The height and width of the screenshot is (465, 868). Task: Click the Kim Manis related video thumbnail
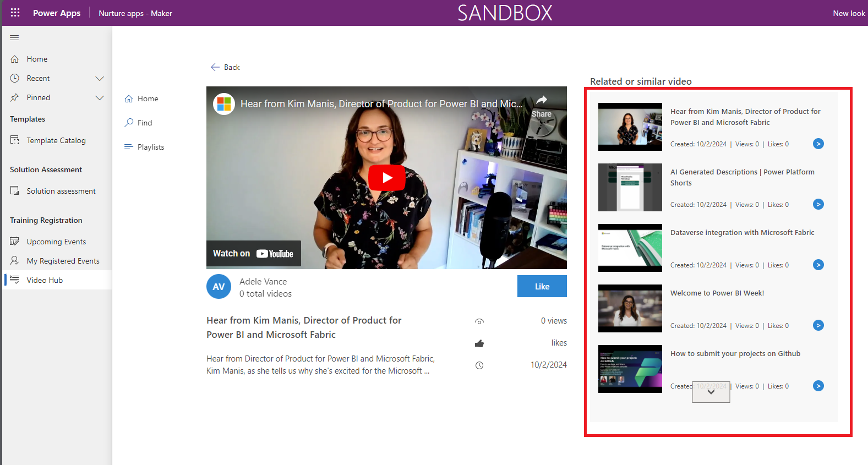pyautogui.click(x=630, y=127)
